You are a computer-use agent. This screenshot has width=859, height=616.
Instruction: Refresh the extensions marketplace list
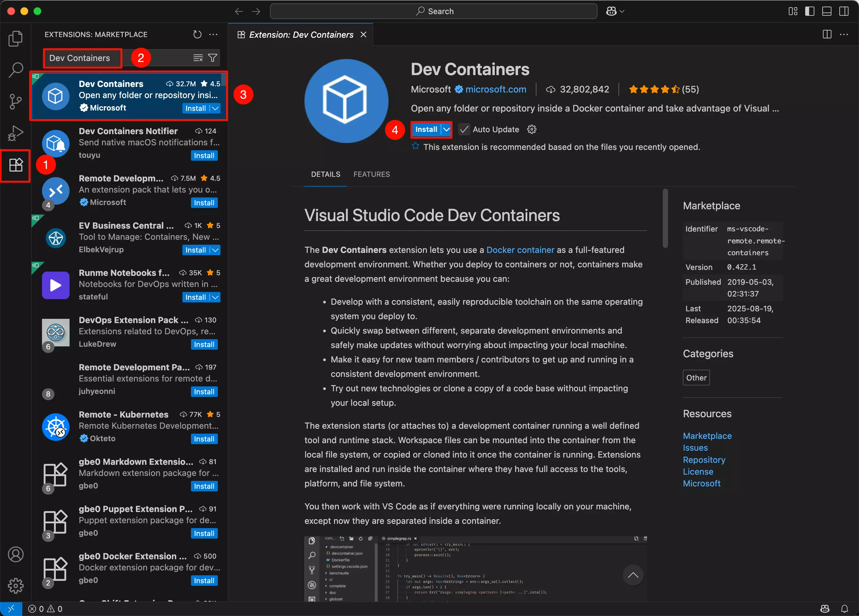pyautogui.click(x=197, y=34)
